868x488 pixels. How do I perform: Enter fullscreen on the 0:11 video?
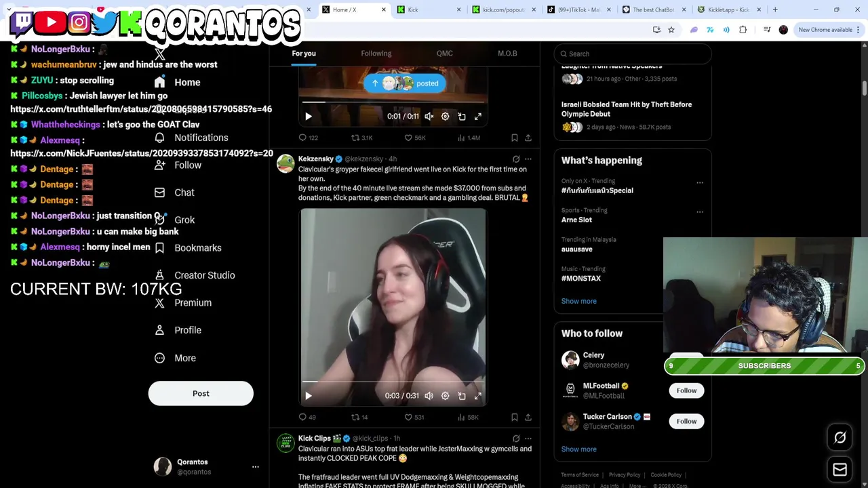(x=478, y=117)
